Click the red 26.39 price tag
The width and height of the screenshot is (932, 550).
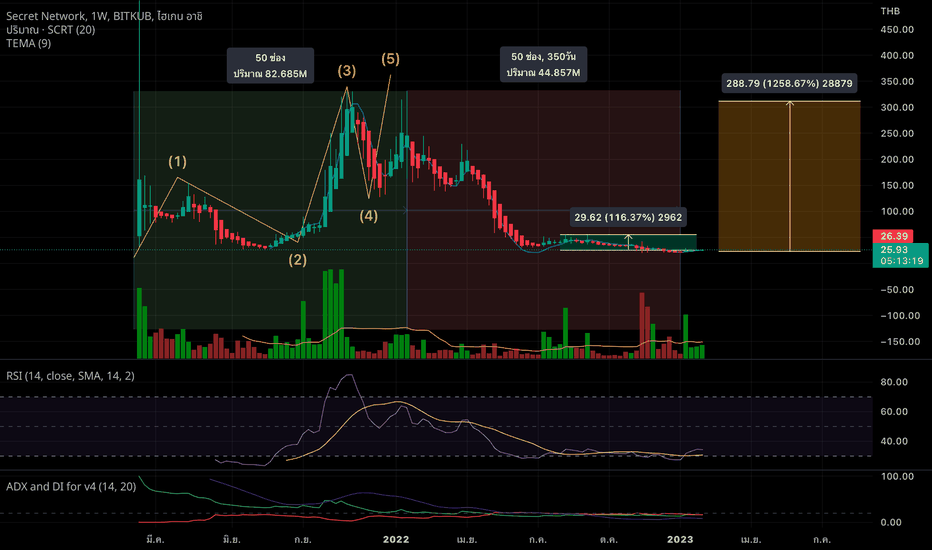tap(893, 236)
